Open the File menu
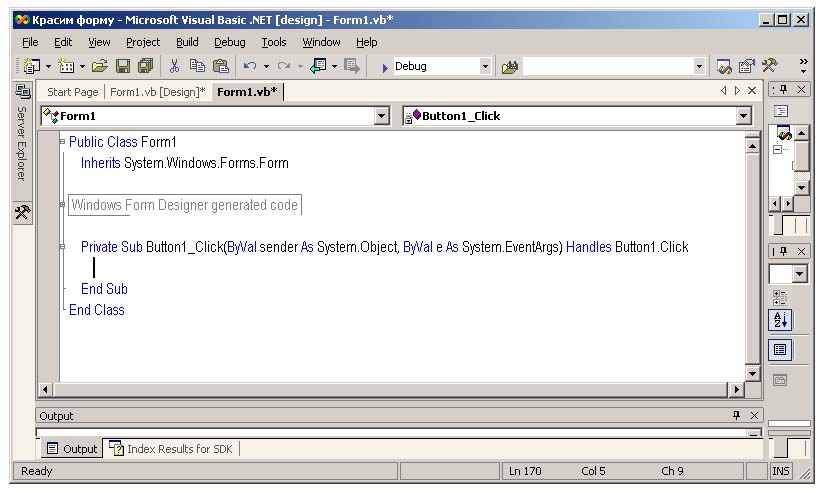 click(30, 42)
